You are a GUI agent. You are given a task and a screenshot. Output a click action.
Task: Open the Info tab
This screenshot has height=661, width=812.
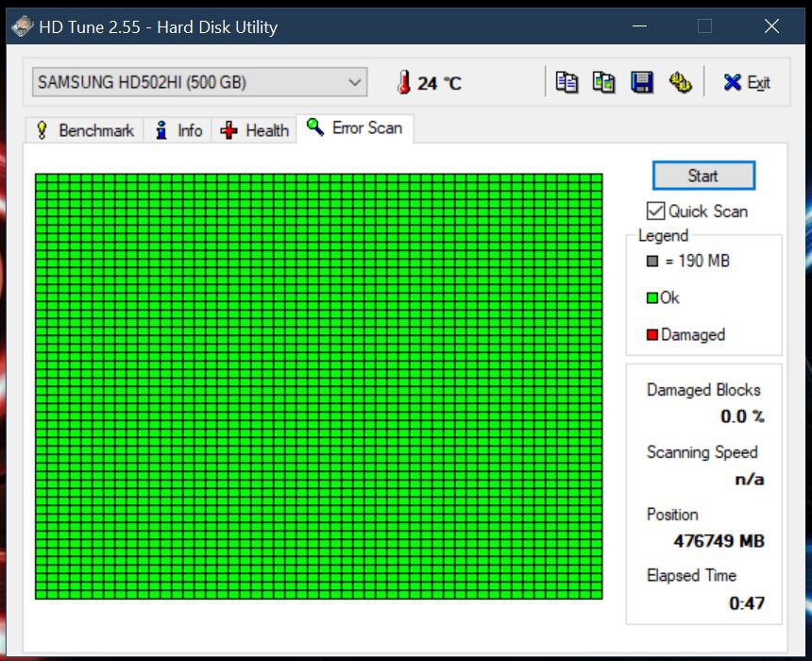coord(178,130)
